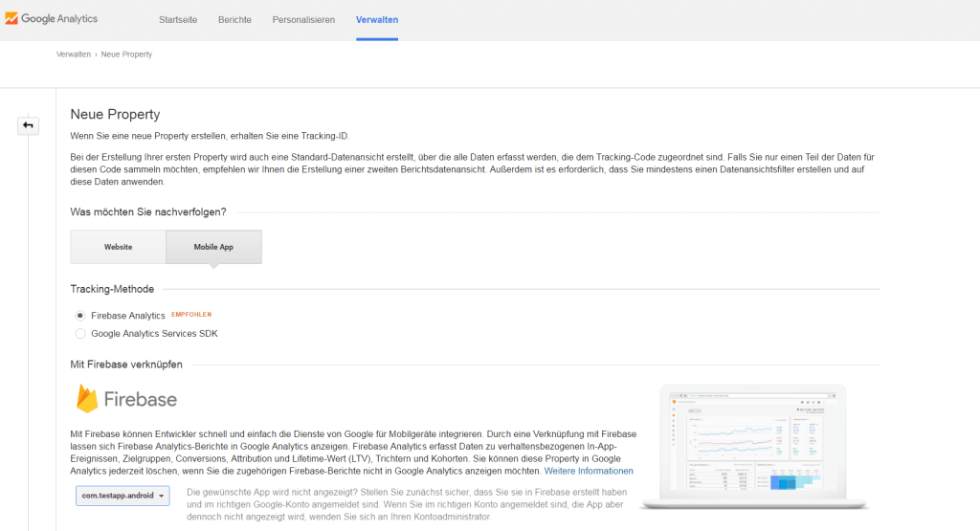980x531 pixels.
Task: Expand the com.testapp.android app dropdown
Action: click(122, 496)
